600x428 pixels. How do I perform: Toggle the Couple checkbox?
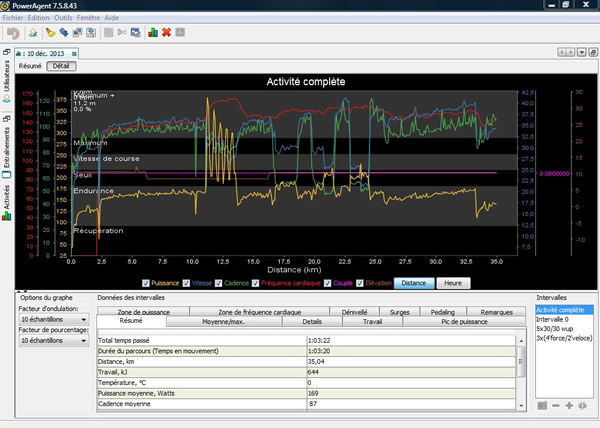[x=327, y=283]
